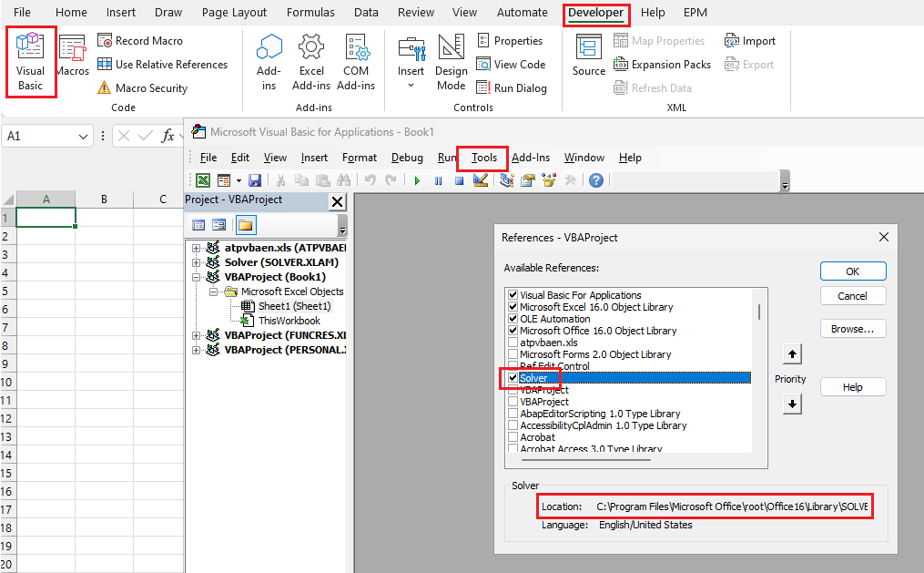Open VBA Help question mark icon
924x573 pixels.
(x=595, y=180)
